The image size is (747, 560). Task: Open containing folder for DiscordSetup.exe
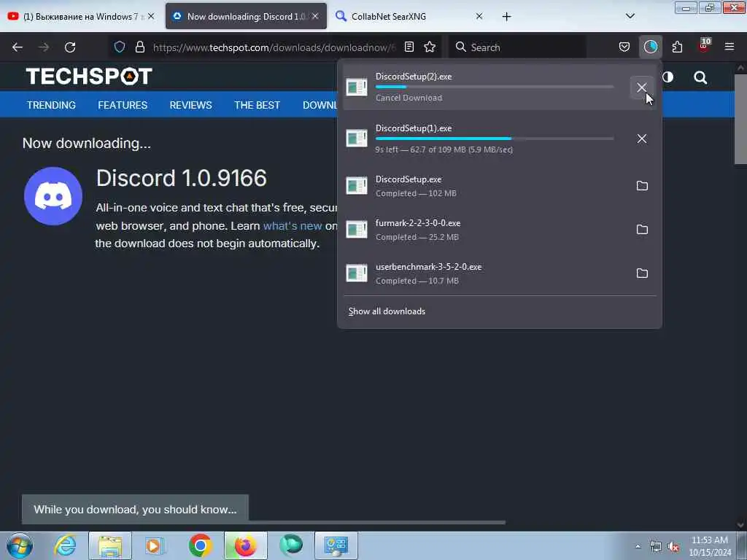642,186
